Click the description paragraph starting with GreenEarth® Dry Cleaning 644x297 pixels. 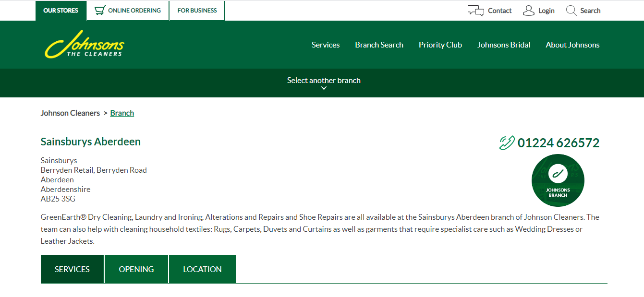click(320, 229)
